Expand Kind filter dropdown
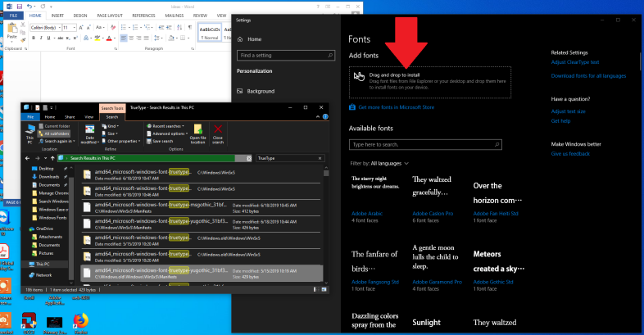 coord(111,126)
